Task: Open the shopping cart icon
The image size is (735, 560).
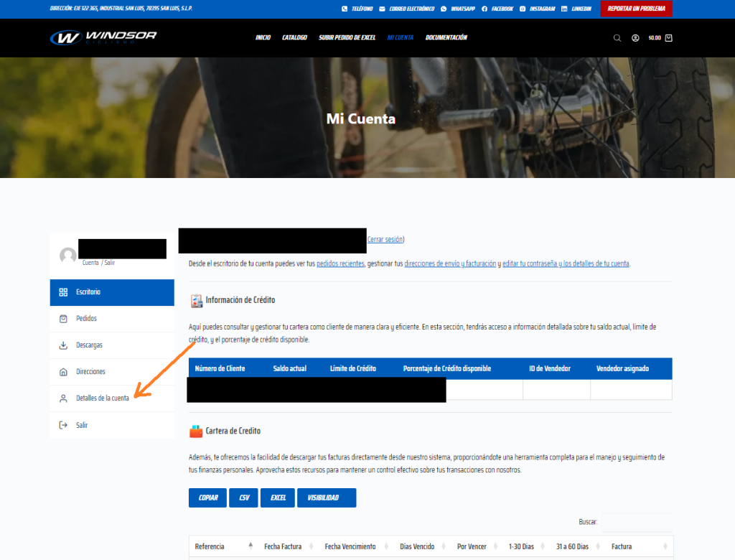Action: [669, 38]
